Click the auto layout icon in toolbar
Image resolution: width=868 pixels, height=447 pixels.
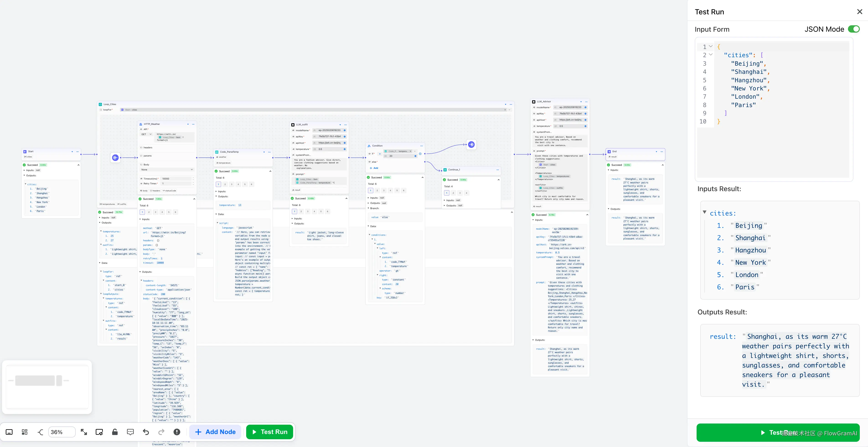tap(25, 432)
